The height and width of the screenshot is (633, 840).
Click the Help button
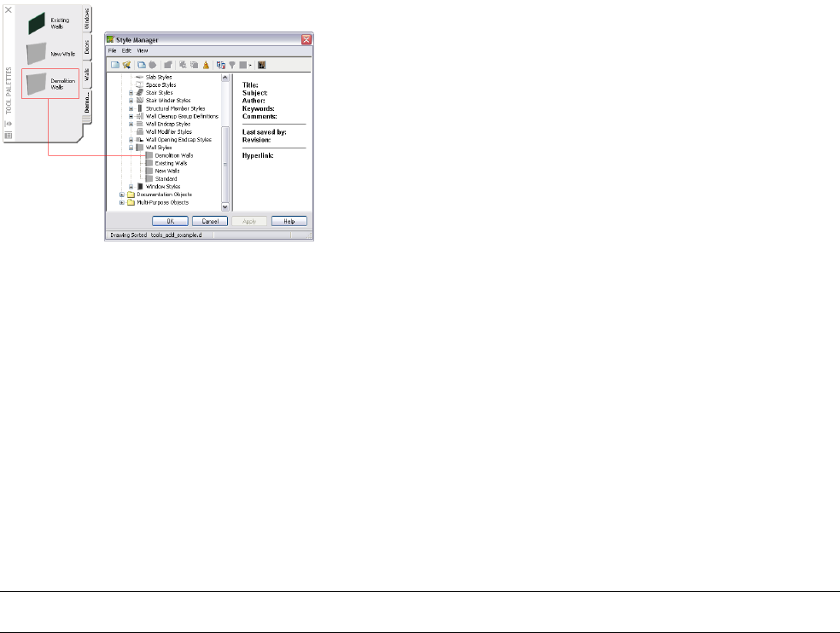[289, 221]
